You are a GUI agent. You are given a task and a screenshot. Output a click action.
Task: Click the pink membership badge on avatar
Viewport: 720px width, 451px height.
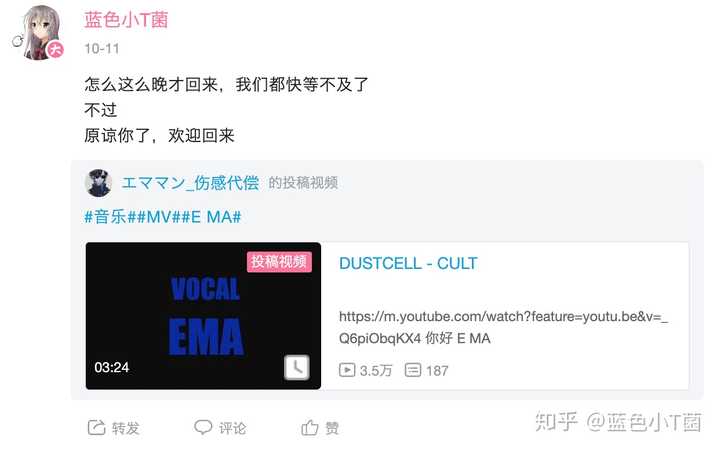point(56,49)
